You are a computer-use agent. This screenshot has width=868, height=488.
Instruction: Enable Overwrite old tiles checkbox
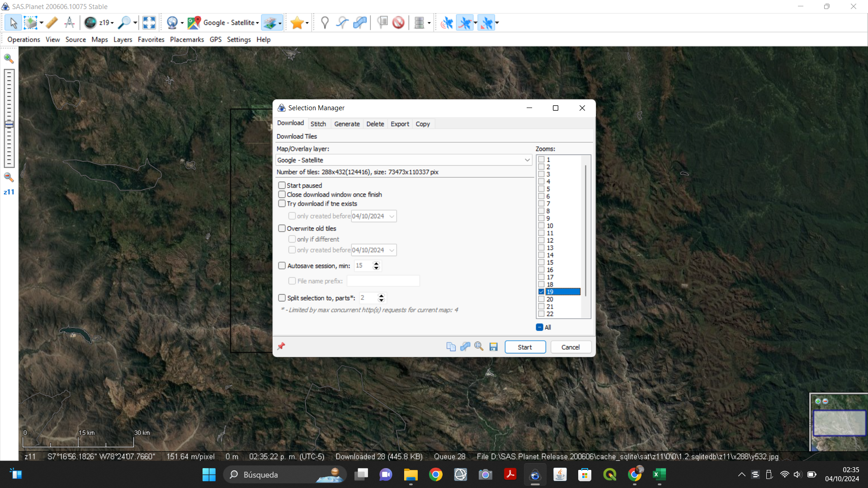click(282, 228)
